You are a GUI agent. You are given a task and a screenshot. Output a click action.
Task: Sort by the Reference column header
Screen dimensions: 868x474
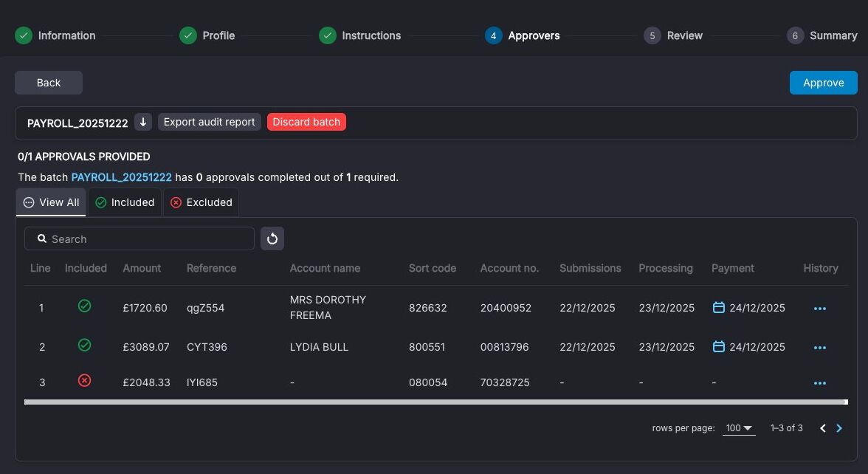[211, 268]
